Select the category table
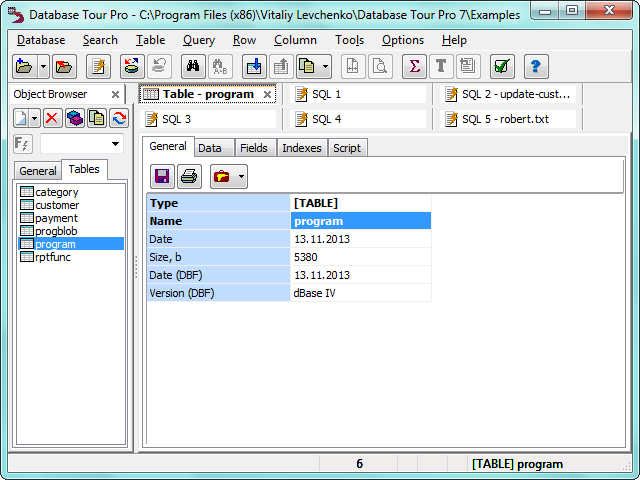The image size is (640, 480). coord(49,192)
